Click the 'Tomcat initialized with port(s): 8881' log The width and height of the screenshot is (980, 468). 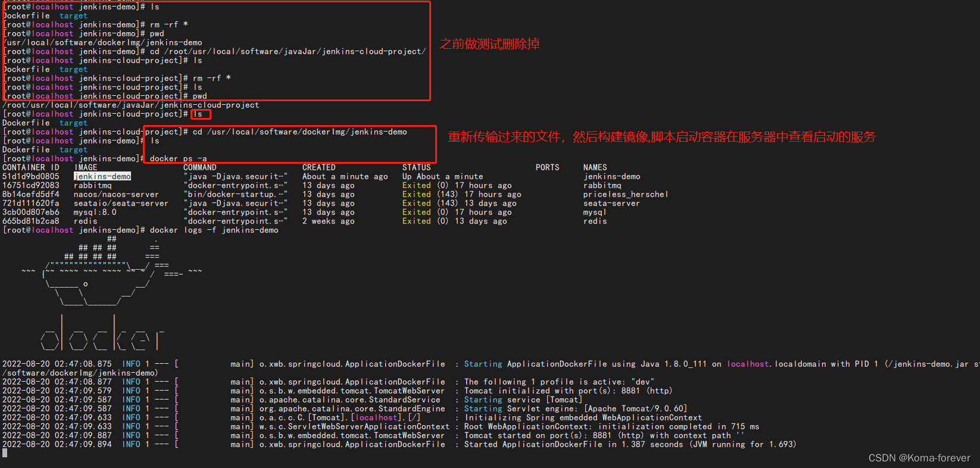click(x=568, y=391)
